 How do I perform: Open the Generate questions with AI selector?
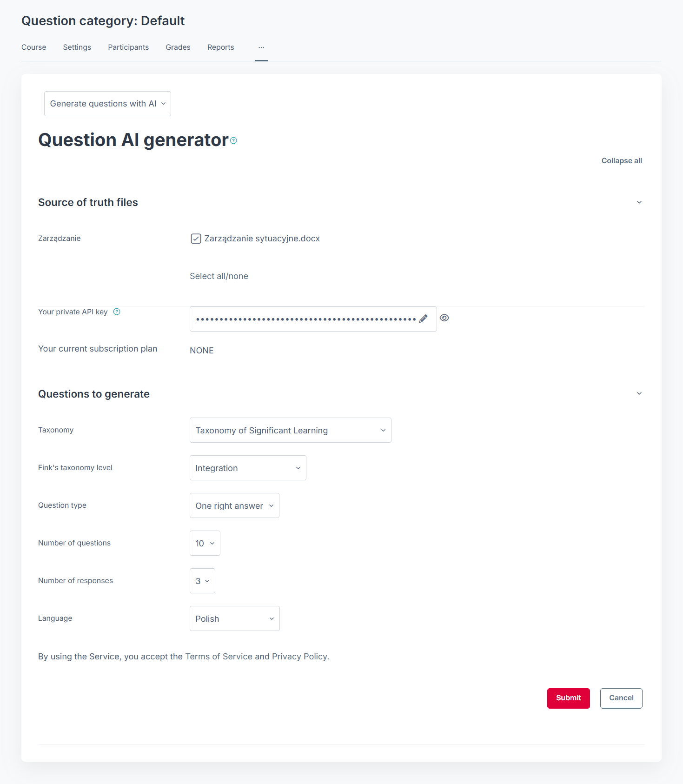107,104
